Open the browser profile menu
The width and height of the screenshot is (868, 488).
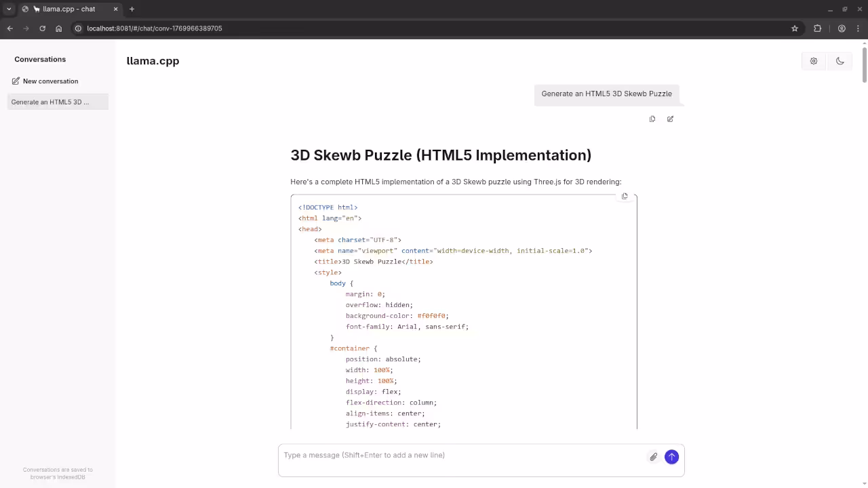click(842, 28)
